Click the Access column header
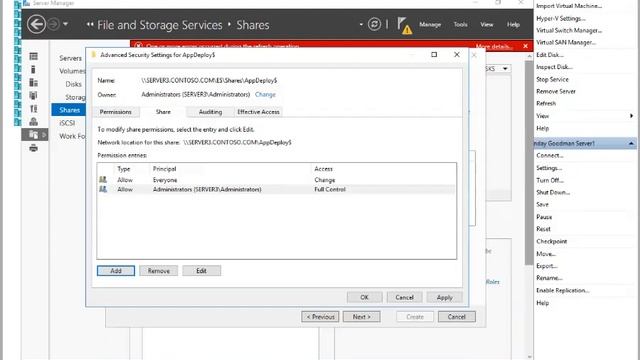Image resolution: width=640 pixels, height=360 pixels. tap(323, 169)
